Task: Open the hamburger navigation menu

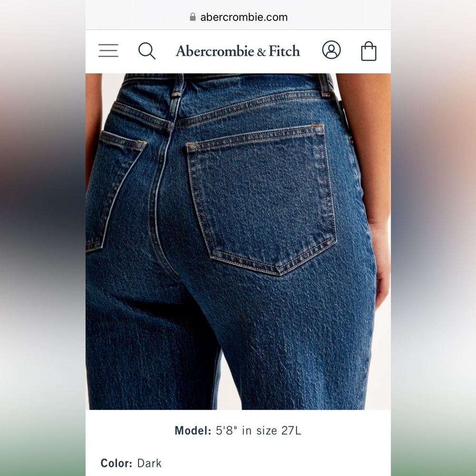Action: click(109, 50)
